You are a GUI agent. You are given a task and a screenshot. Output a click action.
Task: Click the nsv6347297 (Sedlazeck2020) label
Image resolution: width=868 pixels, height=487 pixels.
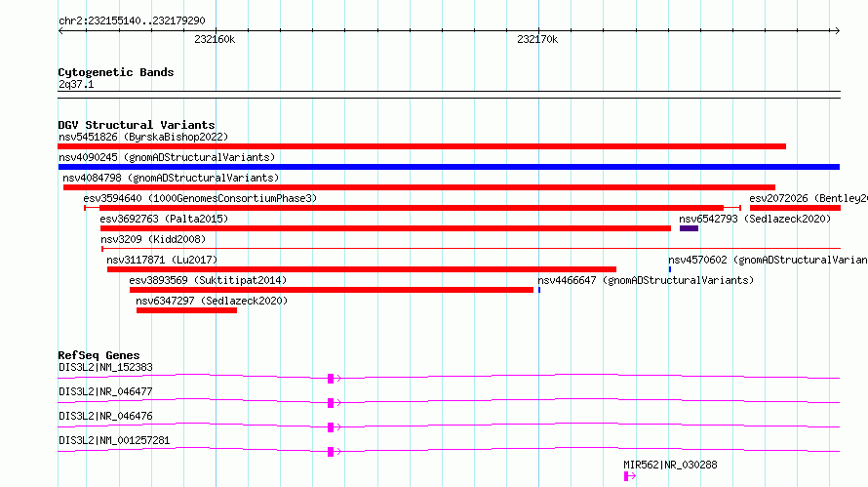(212, 301)
